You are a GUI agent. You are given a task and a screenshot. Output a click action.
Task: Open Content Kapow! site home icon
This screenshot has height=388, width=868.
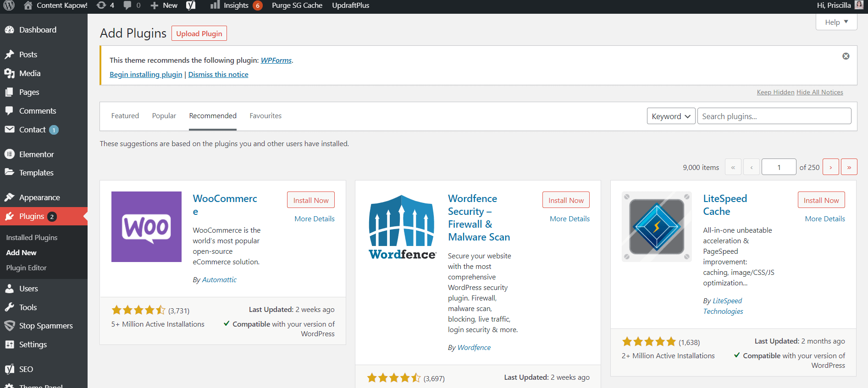[28, 5]
